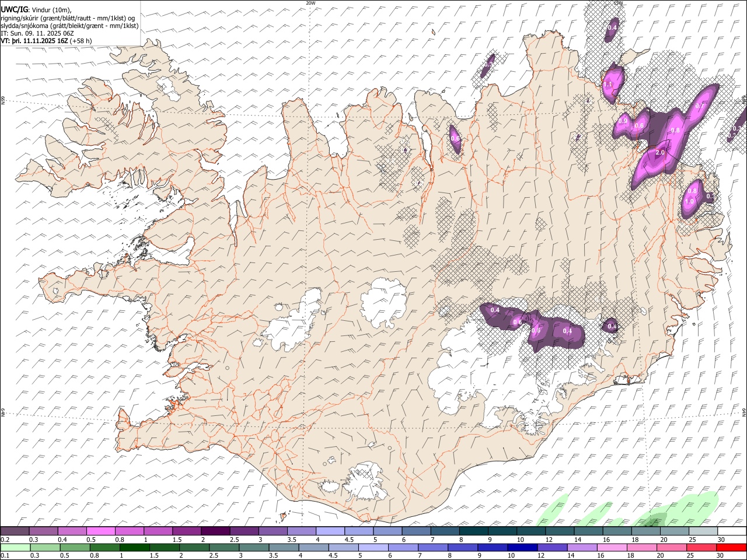Image resolution: width=747 pixels, height=560 pixels.
Task: Pick the darkest purple 2 swatch in upper scale
Action: coord(215,531)
